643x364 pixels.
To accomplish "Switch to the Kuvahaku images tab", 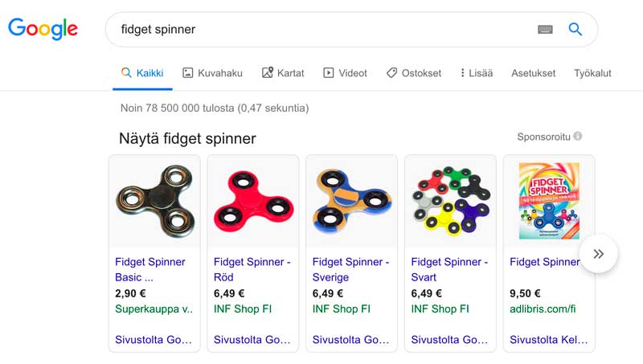I will coord(212,73).
